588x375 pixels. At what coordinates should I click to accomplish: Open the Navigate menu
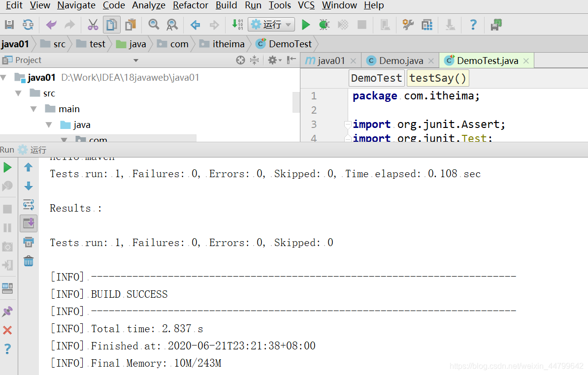click(x=76, y=5)
